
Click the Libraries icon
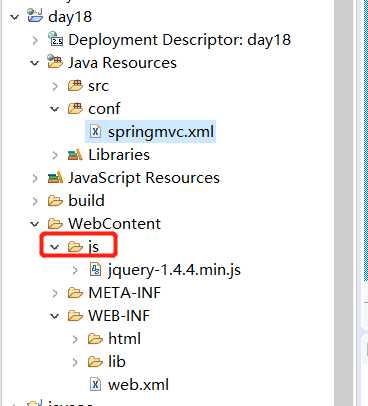75,155
